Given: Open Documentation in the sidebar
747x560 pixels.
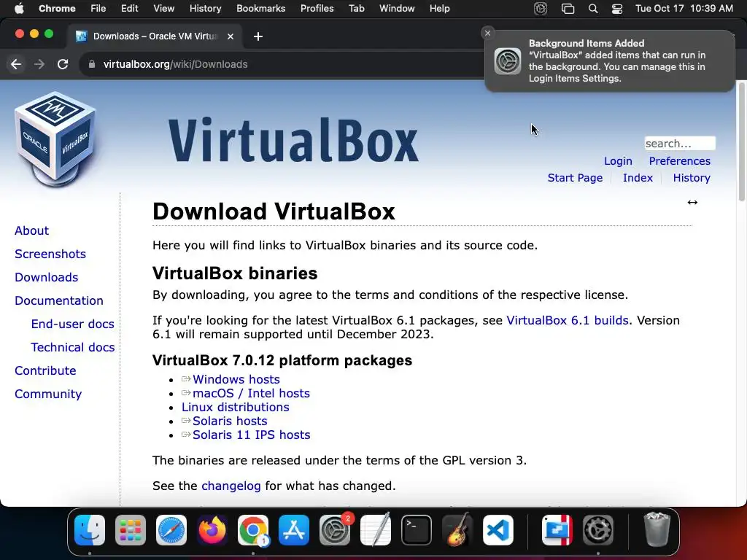Looking at the screenshot, I should tap(58, 300).
